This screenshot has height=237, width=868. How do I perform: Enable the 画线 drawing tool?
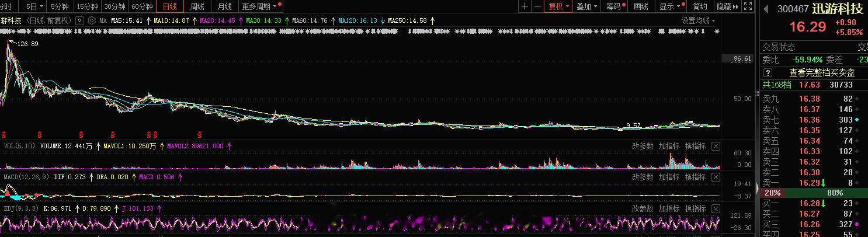click(x=641, y=6)
